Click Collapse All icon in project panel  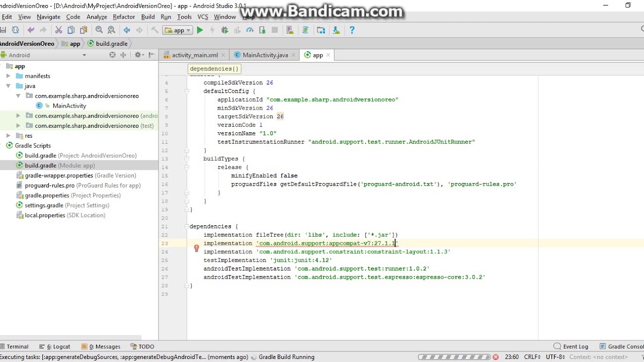tap(123, 55)
